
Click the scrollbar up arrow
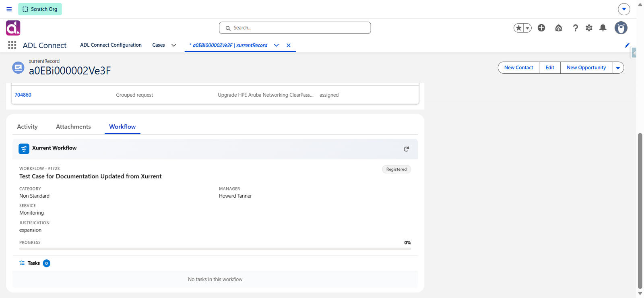[640, 4]
